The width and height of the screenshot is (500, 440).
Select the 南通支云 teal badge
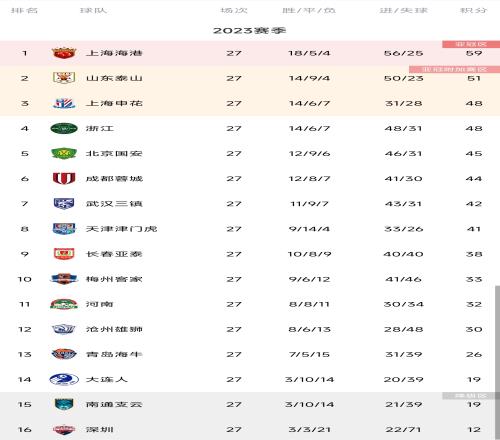(x=64, y=404)
